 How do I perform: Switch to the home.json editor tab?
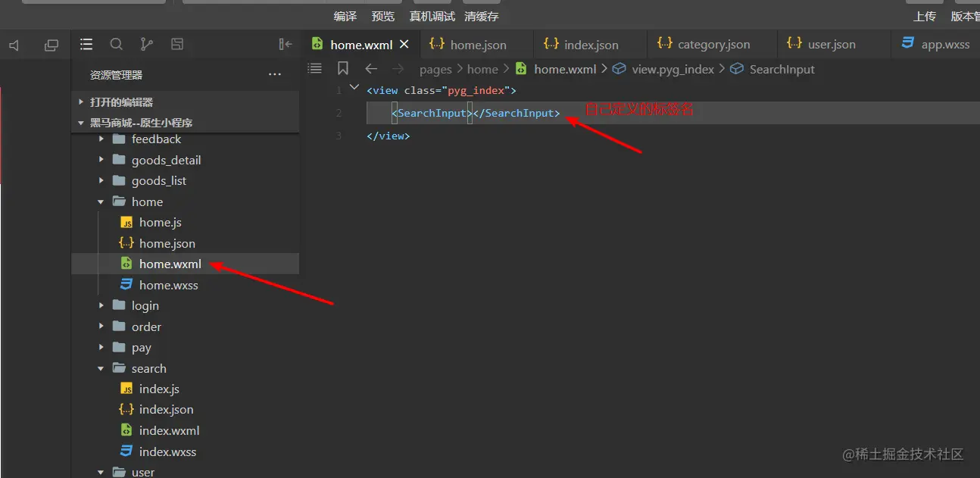tap(476, 45)
